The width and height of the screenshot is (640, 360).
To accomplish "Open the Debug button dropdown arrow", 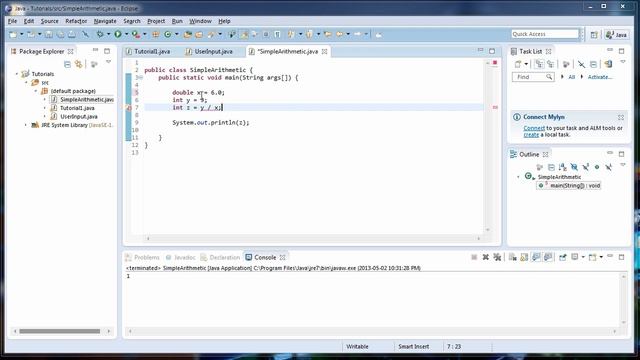I will point(108,34).
